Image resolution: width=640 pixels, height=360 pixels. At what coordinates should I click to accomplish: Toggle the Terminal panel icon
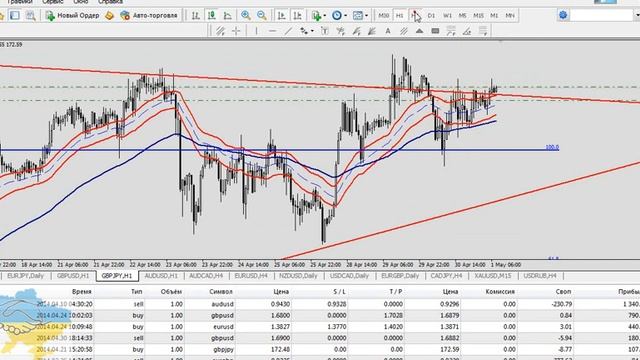coord(15,16)
